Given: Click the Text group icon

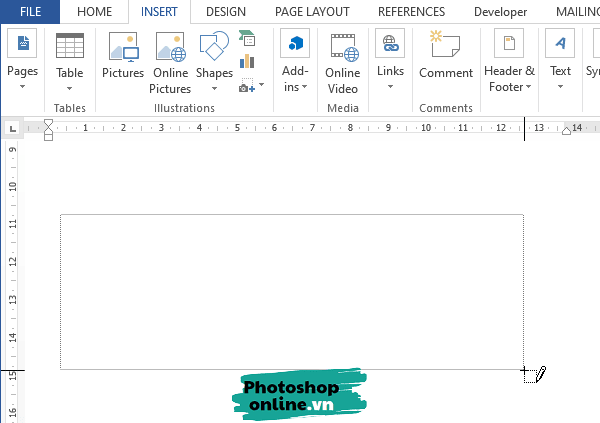Looking at the screenshot, I should (560, 43).
